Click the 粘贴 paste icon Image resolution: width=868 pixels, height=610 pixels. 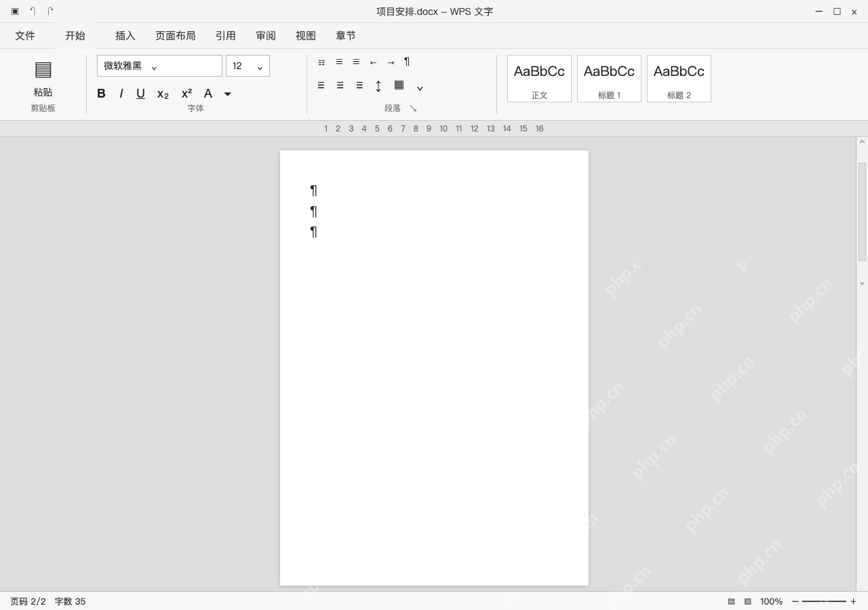(x=43, y=69)
